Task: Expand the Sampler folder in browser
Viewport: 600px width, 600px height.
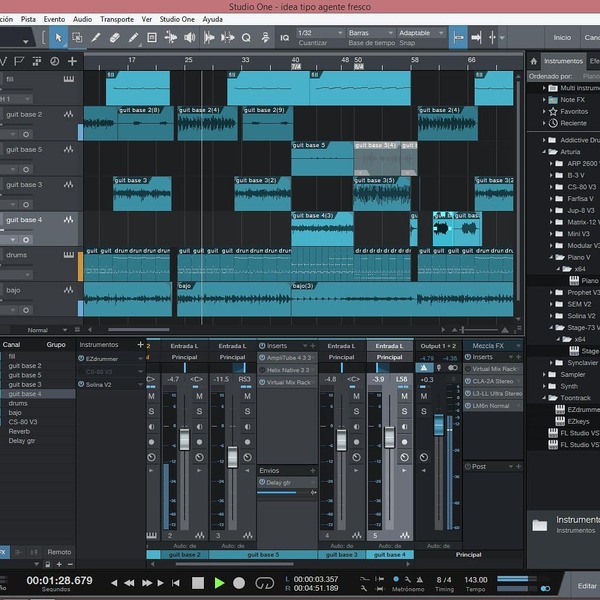Action: pyautogui.click(x=544, y=374)
